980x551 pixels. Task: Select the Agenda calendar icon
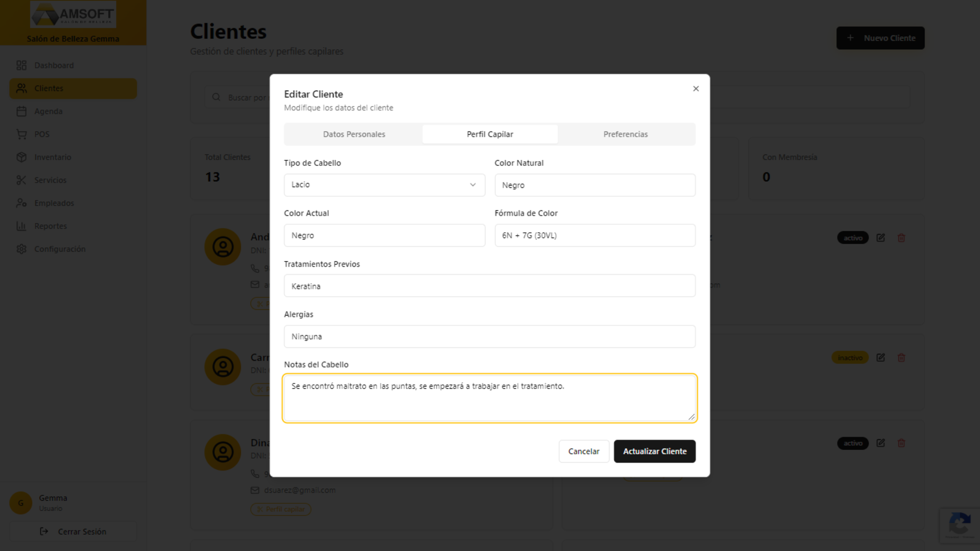(x=21, y=111)
